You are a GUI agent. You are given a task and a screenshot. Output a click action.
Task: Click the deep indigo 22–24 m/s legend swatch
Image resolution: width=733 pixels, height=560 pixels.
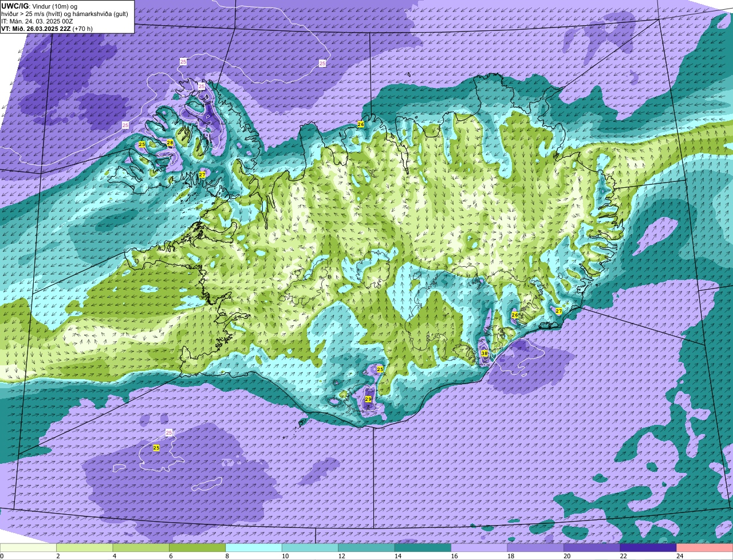click(x=648, y=547)
